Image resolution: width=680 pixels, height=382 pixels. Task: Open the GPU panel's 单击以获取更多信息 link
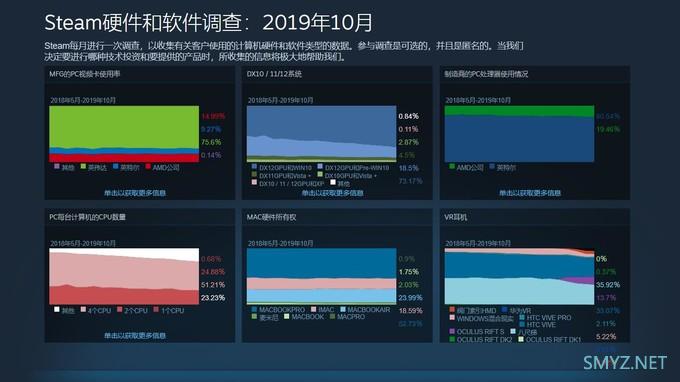pyautogui.click(x=135, y=193)
